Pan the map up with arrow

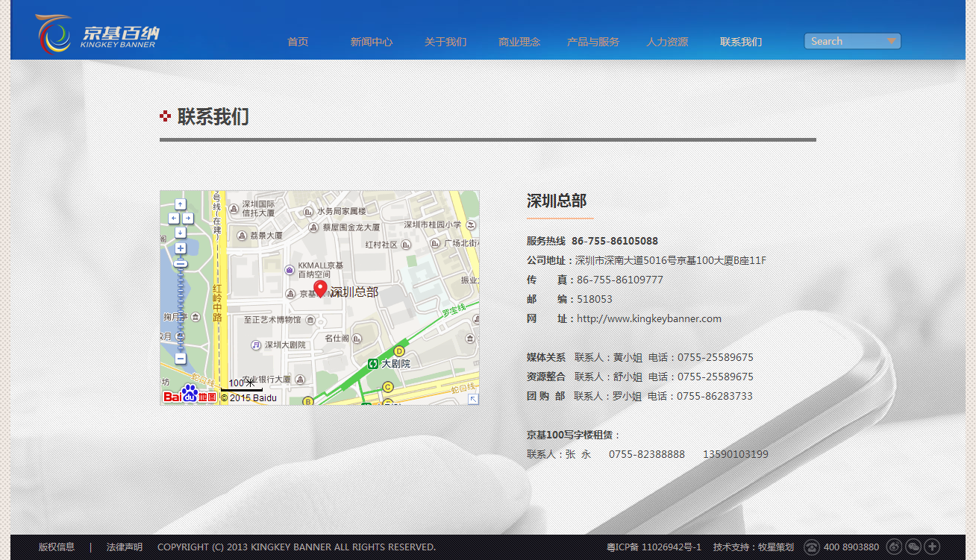click(x=180, y=204)
